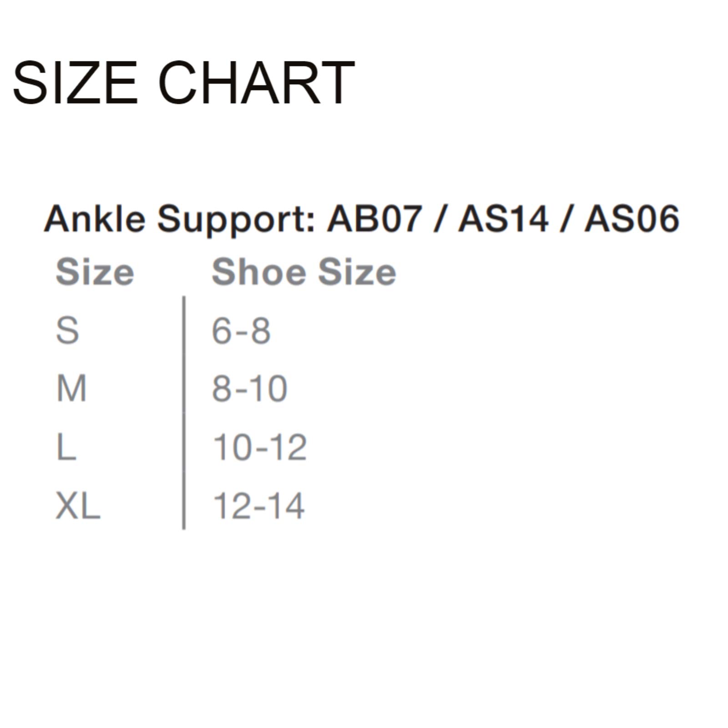Select the Ankle Support model title
The width and height of the screenshot is (728, 728).
click(x=362, y=219)
